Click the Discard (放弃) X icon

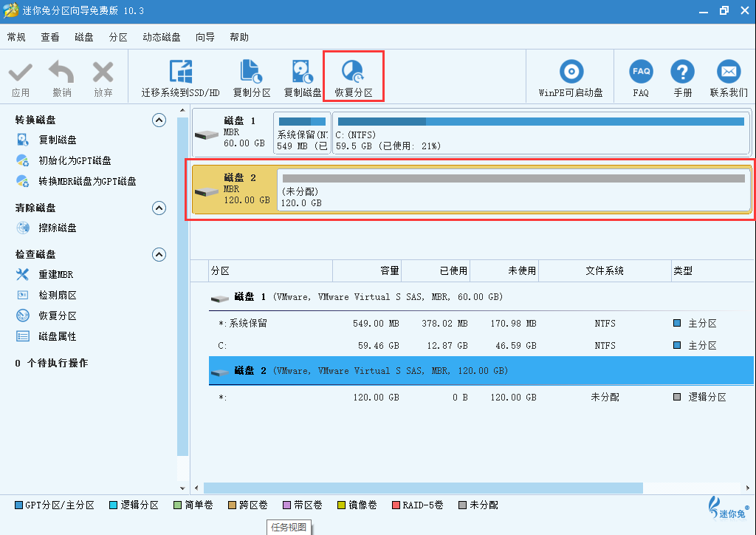[x=103, y=72]
